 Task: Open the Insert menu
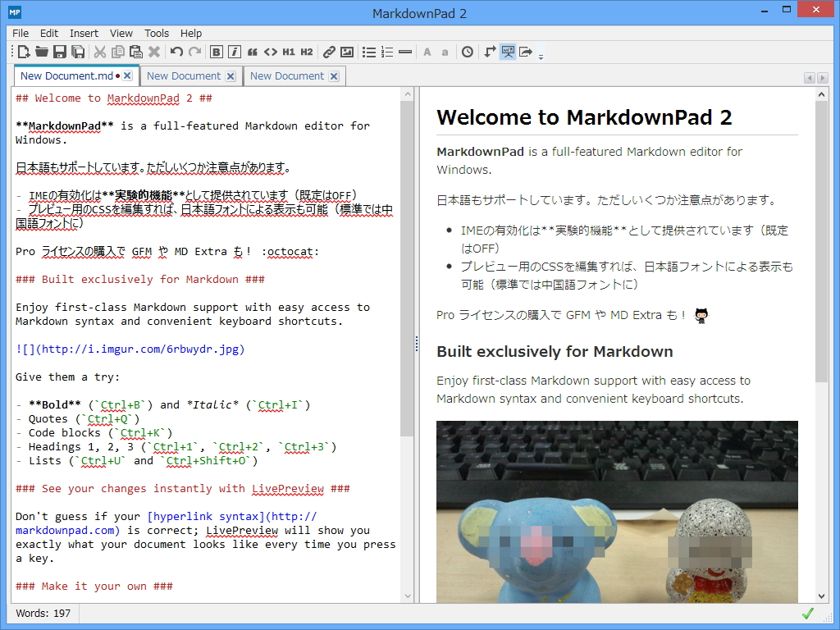84,34
